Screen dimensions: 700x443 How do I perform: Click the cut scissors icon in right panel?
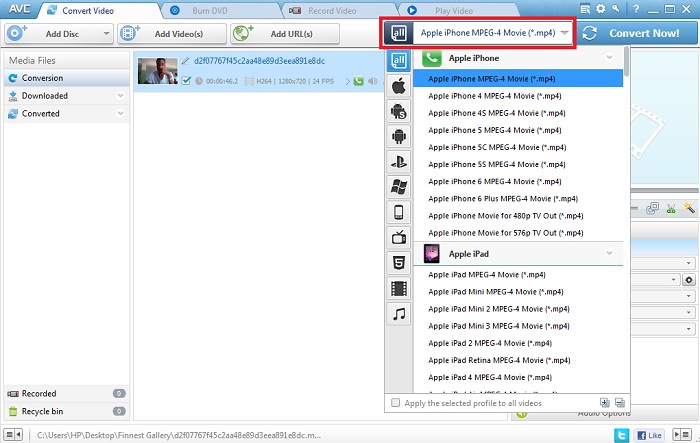coord(671,208)
